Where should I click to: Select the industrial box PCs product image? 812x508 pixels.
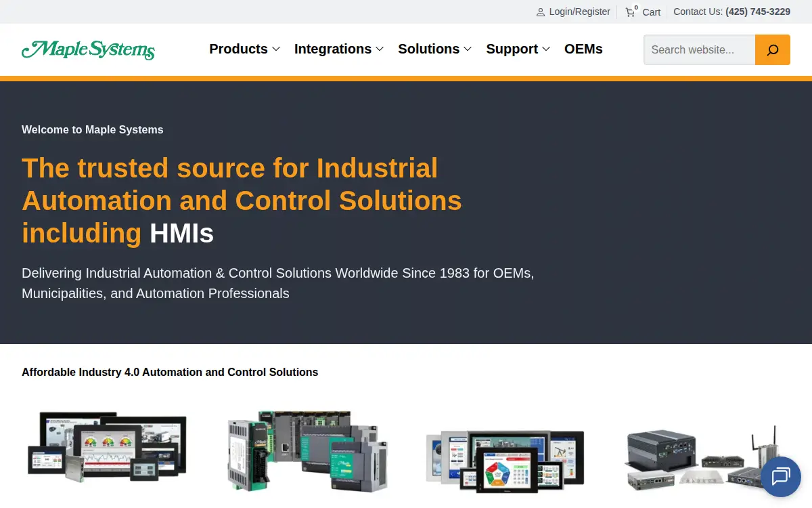704,459
